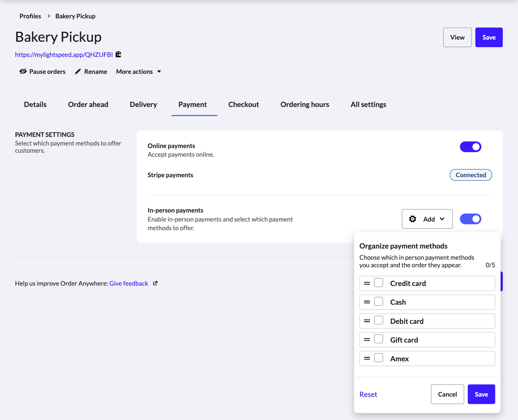Navigate to Profiles via breadcrumb
Viewport: 518px width, 420px height.
[30, 16]
